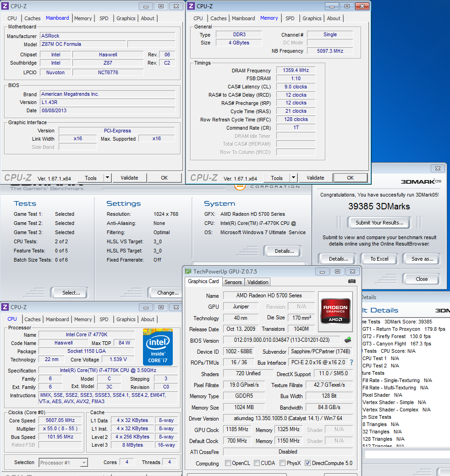Click OK in CPU-Z Memory window
The height and width of the screenshot is (476, 450).
351,178
